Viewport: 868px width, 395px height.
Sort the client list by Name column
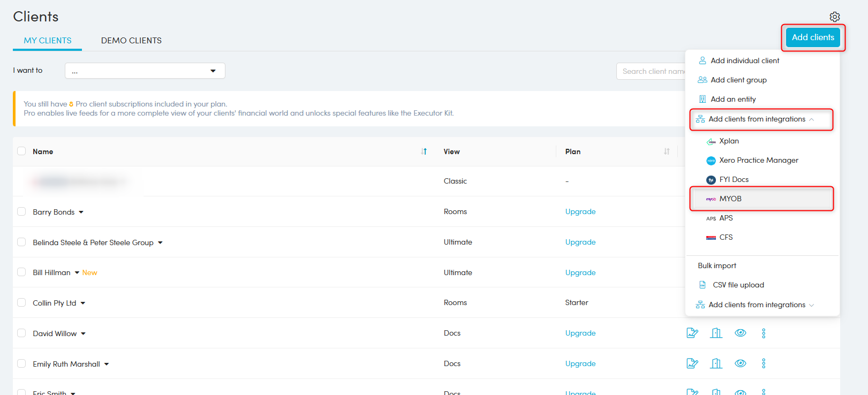(424, 151)
